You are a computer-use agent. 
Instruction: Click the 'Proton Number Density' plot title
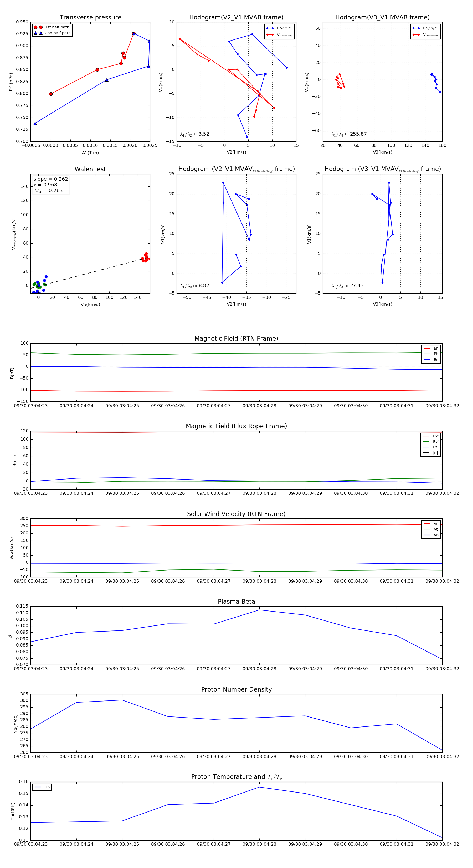pos(236,689)
